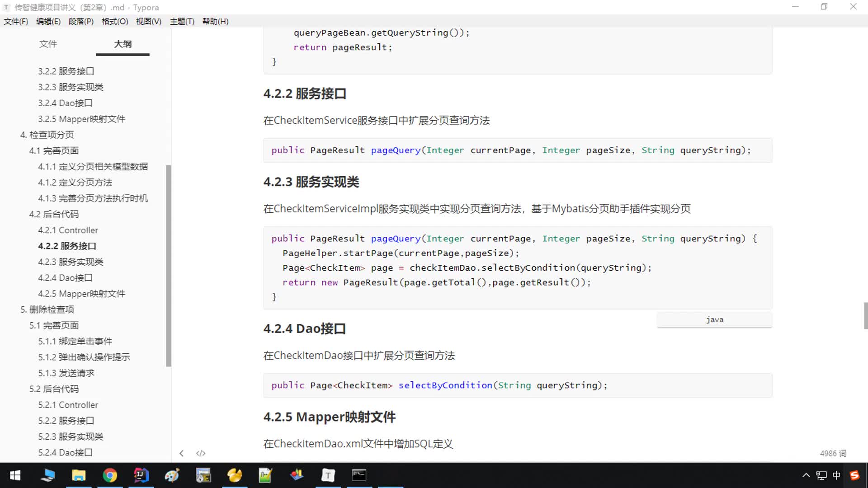868x488 pixels.
Task: Open the 视图(V) menu
Action: (x=149, y=21)
